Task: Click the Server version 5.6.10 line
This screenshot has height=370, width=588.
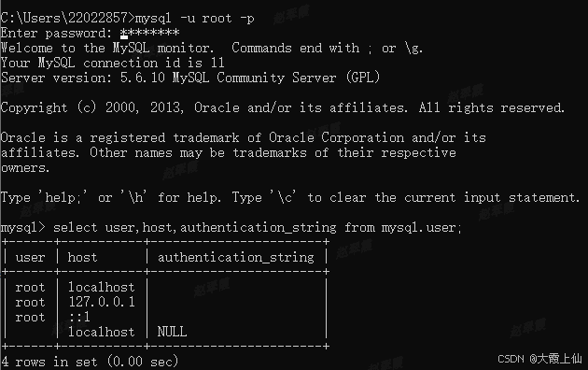Action: click(190, 78)
